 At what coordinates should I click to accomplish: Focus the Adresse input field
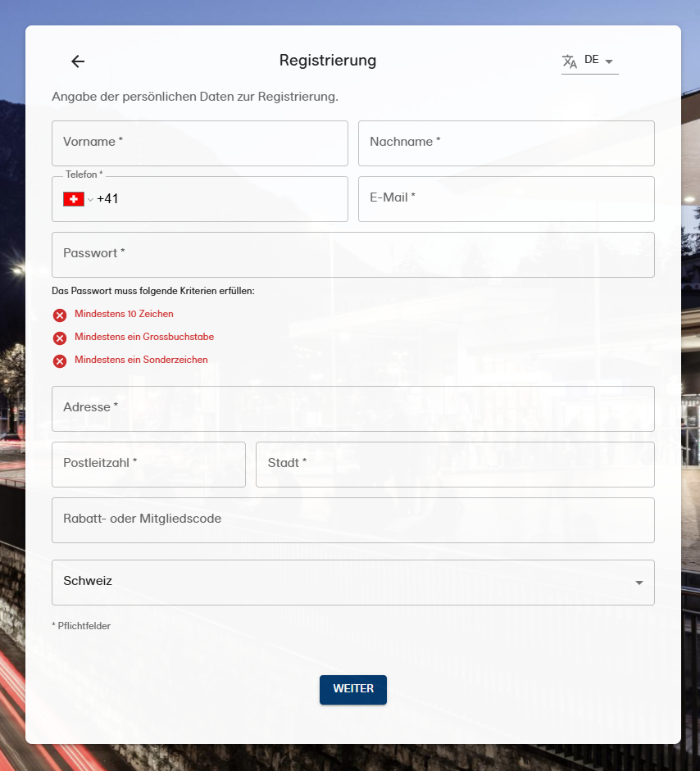pos(353,409)
